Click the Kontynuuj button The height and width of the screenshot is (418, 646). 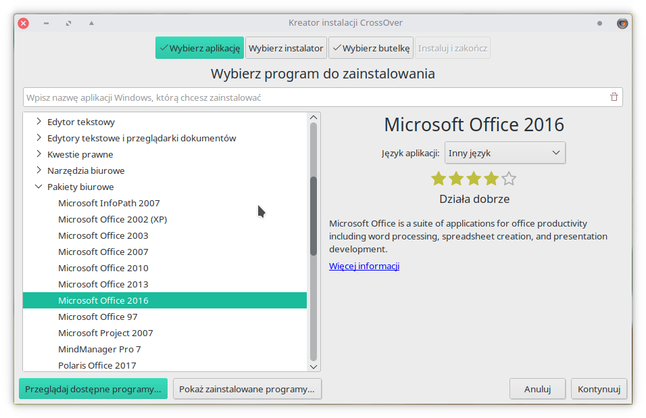point(599,389)
